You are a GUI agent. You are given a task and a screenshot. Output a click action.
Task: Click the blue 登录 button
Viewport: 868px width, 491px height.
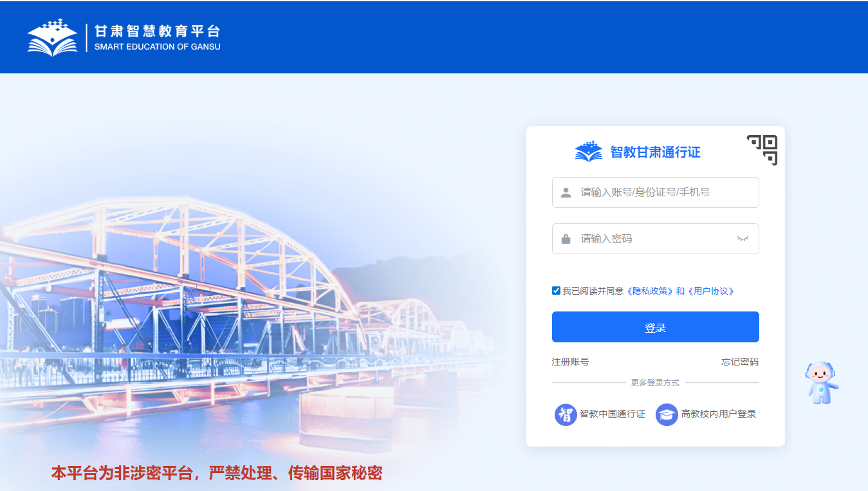tap(656, 327)
